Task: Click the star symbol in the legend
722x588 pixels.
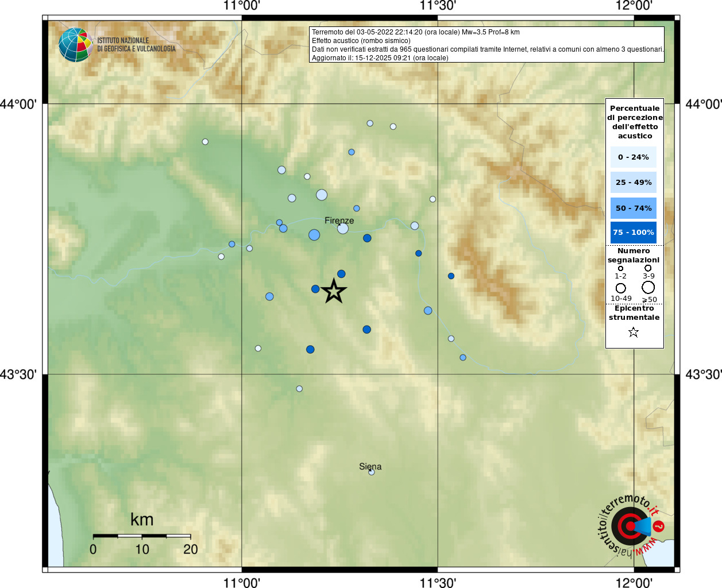Action: [634, 332]
